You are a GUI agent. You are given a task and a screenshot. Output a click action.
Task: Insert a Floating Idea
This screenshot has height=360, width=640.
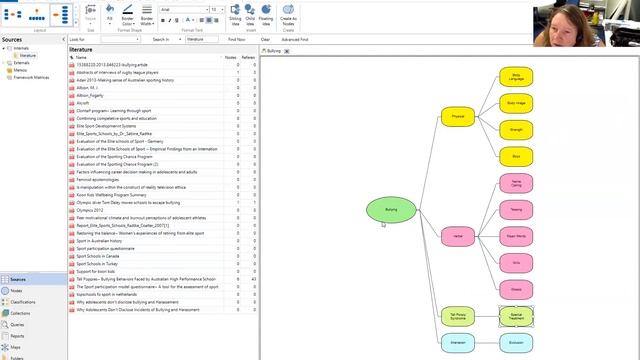click(266, 15)
